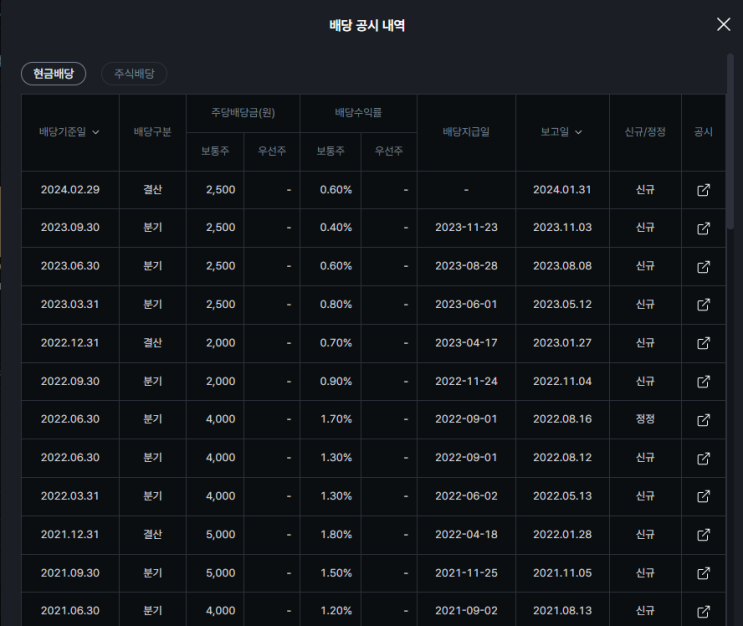This screenshot has height=626, width=743.
Task: Click payment date 2022-04-18
Action: tap(466, 535)
